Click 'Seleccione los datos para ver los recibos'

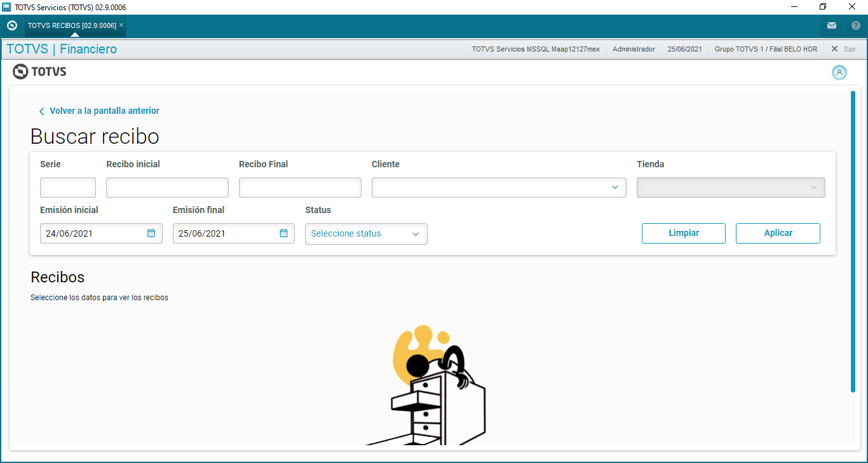99,298
